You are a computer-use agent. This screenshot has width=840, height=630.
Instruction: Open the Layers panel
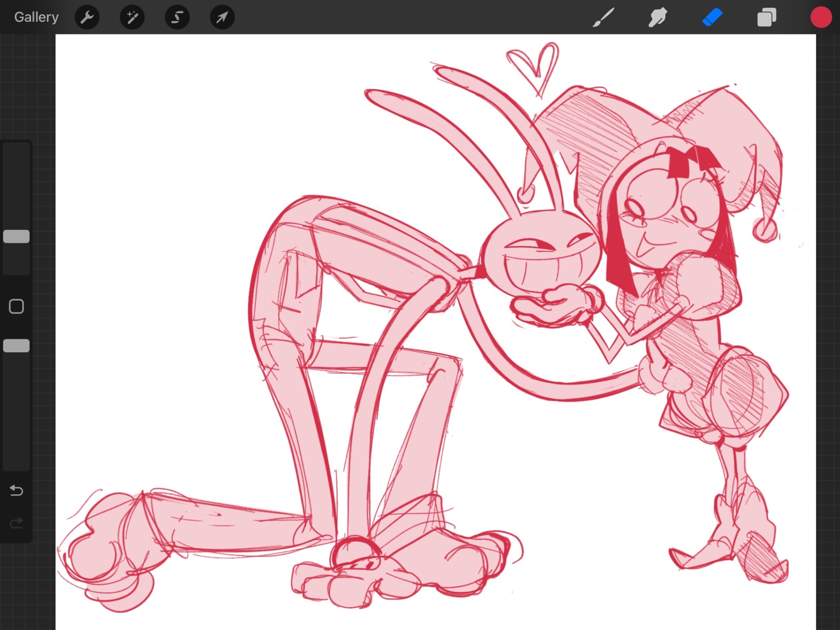pos(766,18)
